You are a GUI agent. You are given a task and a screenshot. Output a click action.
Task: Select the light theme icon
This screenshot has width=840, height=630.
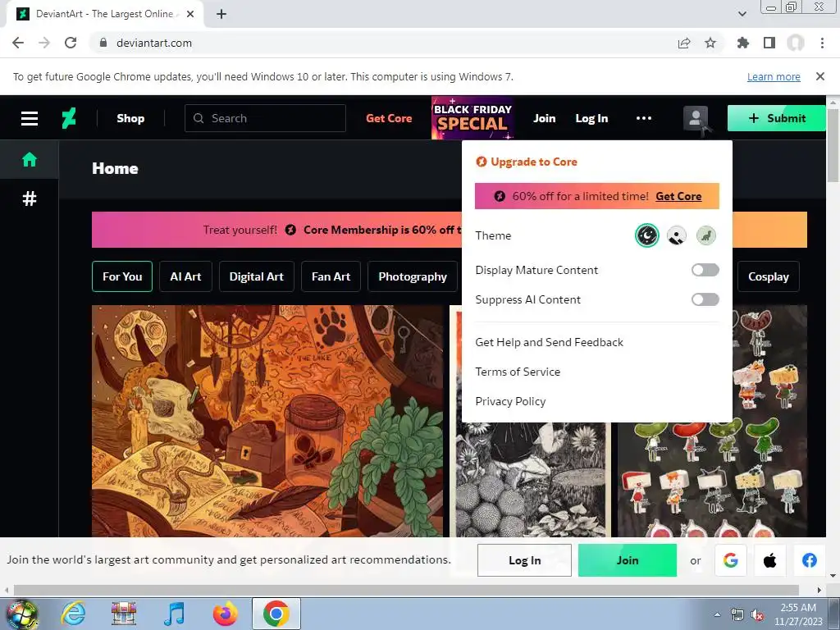pos(677,235)
